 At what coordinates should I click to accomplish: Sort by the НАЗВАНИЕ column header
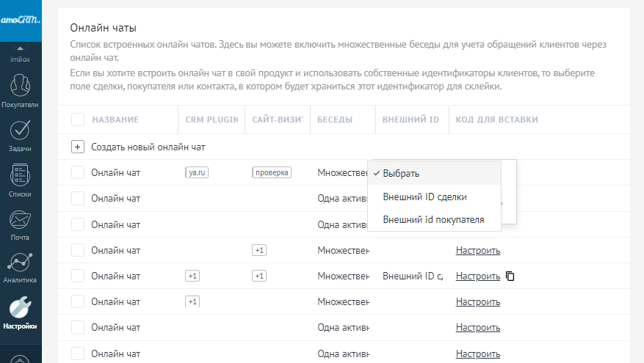115,120
